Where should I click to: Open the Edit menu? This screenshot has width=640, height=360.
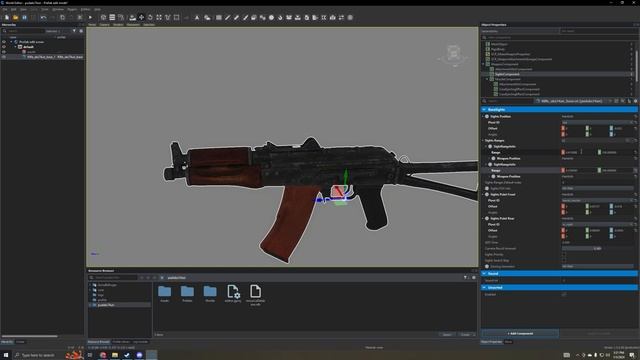click(x=13, y=9)
